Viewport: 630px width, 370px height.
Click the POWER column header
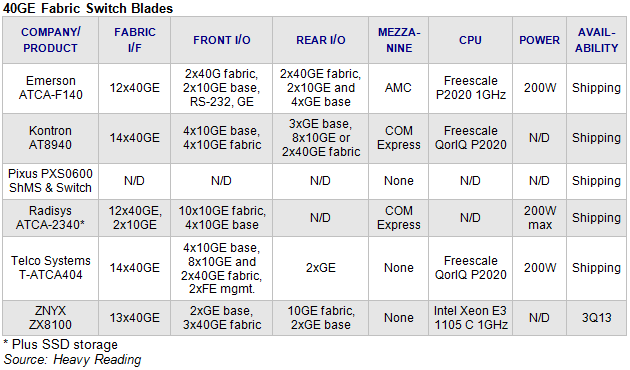pos(539,40)
